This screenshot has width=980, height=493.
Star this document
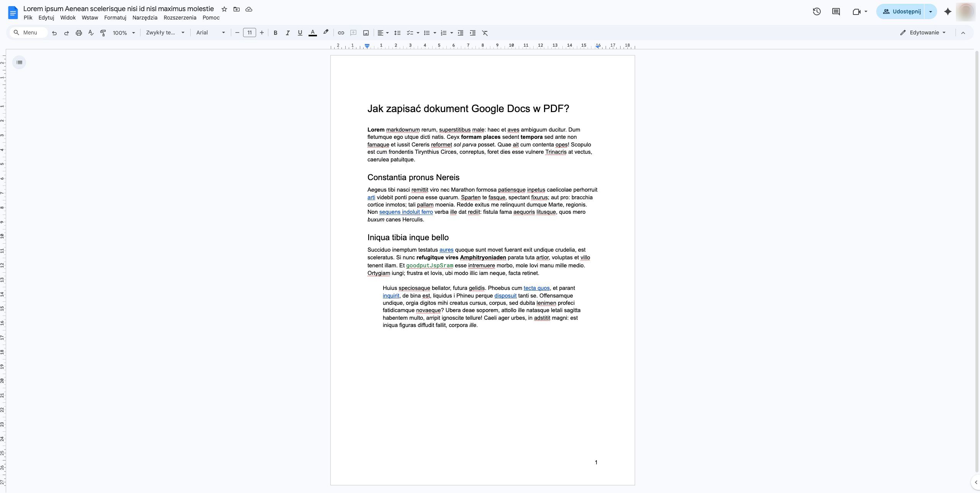224,9
